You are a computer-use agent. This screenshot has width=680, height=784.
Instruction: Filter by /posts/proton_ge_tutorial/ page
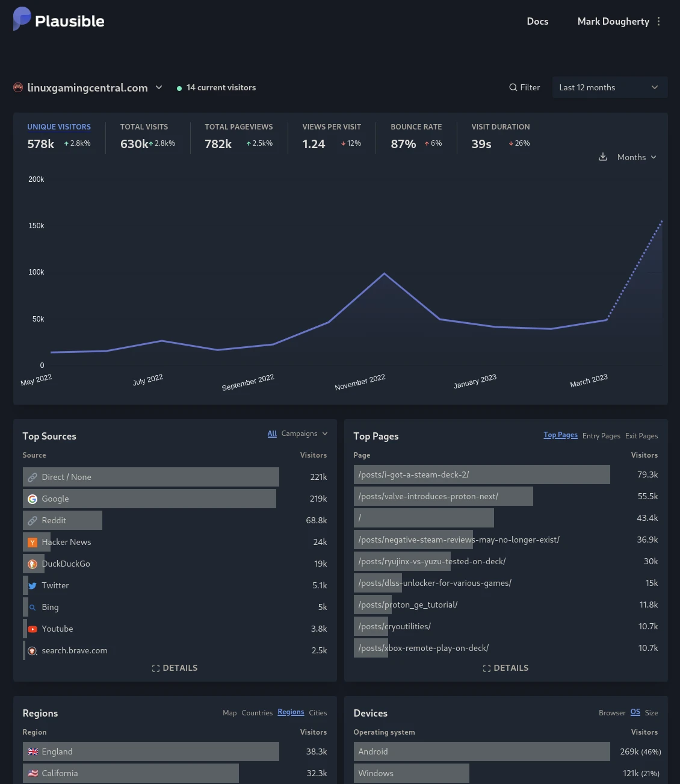pos(407,605)
